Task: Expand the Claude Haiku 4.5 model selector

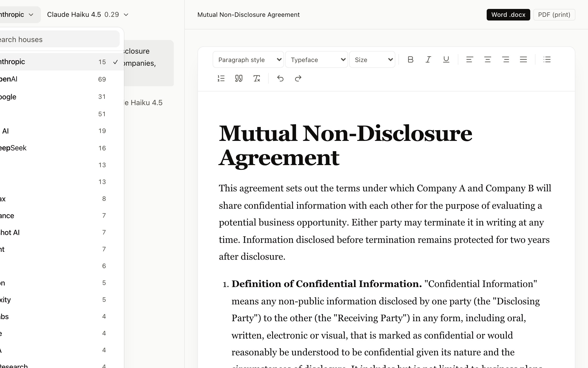Action: [x=88, y=15]
